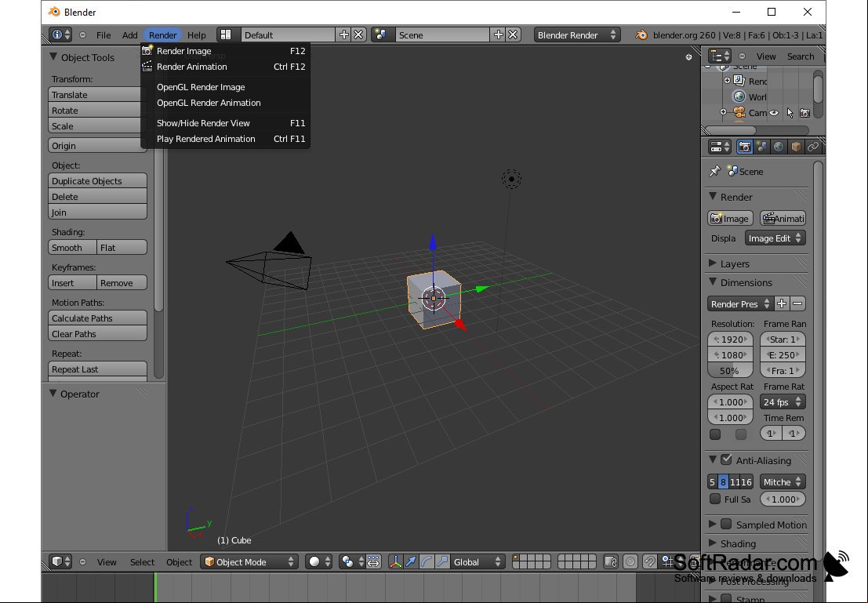
Task: Select Show/Hide Render View entry
Action: pyautogui.click(x=223, y=123)
